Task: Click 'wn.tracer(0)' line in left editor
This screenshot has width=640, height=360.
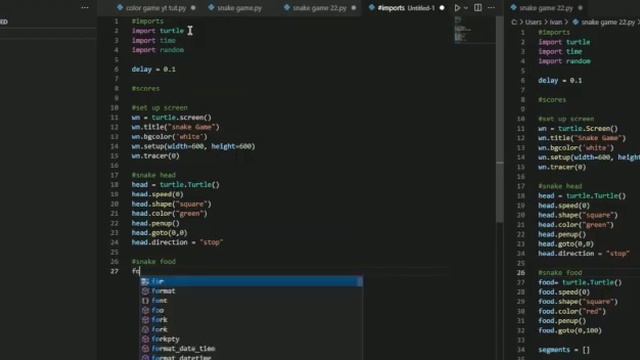Action: click(155, 156)
